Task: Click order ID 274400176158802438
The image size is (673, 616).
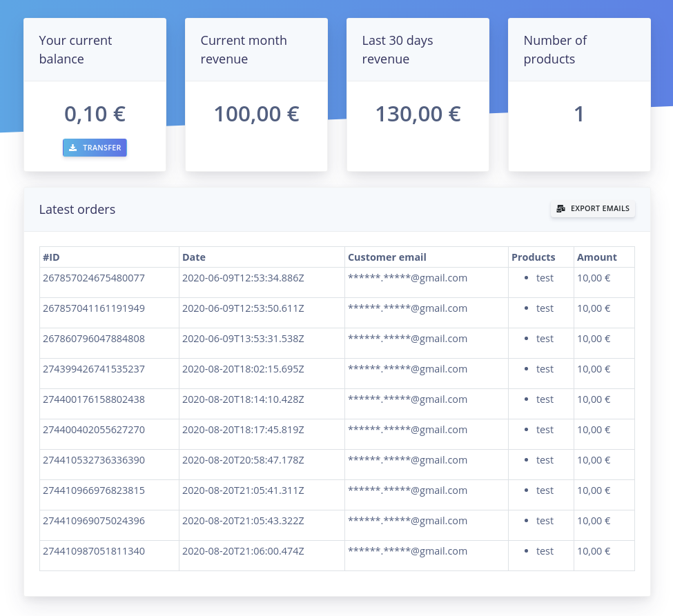Action: (94, 400)
